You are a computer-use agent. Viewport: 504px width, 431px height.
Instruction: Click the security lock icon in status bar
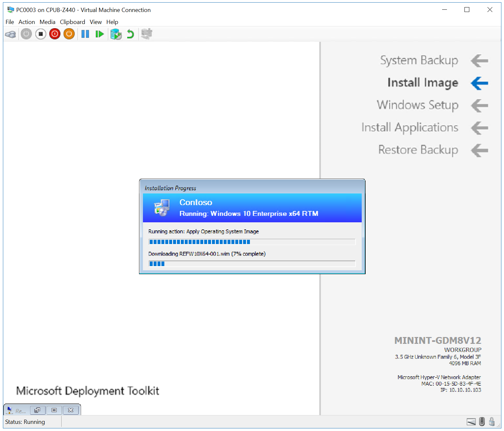tap(492, 422)
